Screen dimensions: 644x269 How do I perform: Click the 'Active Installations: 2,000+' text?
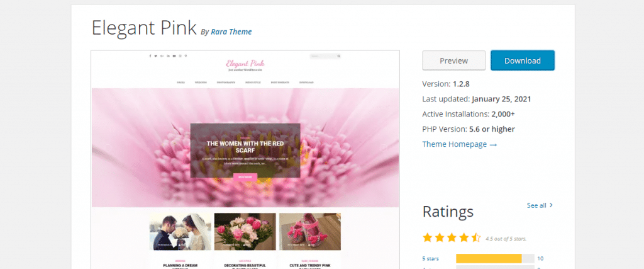pos(469,114)
